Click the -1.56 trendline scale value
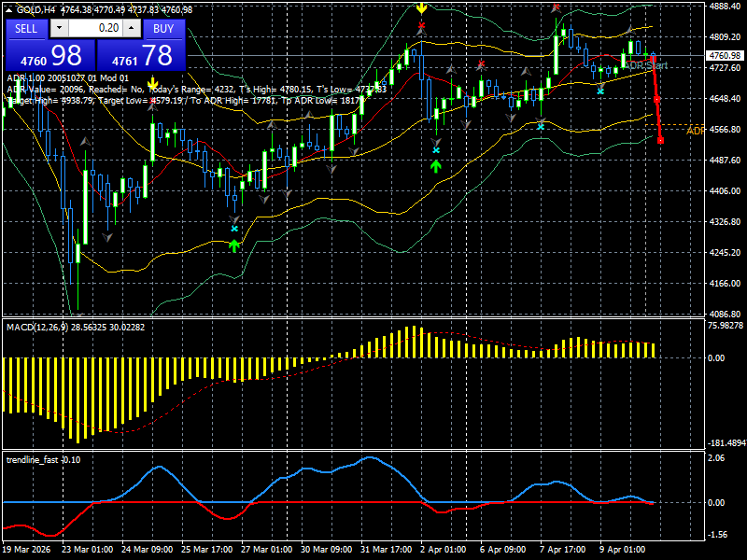 [718, 535]
